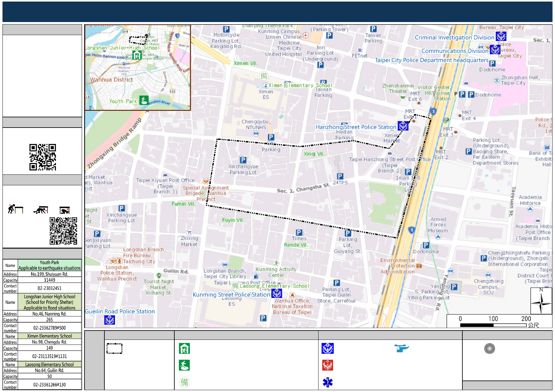Select contact number '02-23362789#500'
Image resolution: width=555 pixels, height=392 pixels.
pos(49,328)
